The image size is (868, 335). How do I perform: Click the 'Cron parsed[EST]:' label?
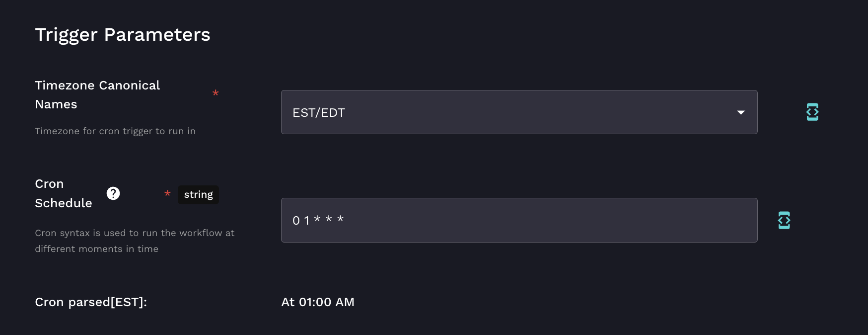click(91, 302)
